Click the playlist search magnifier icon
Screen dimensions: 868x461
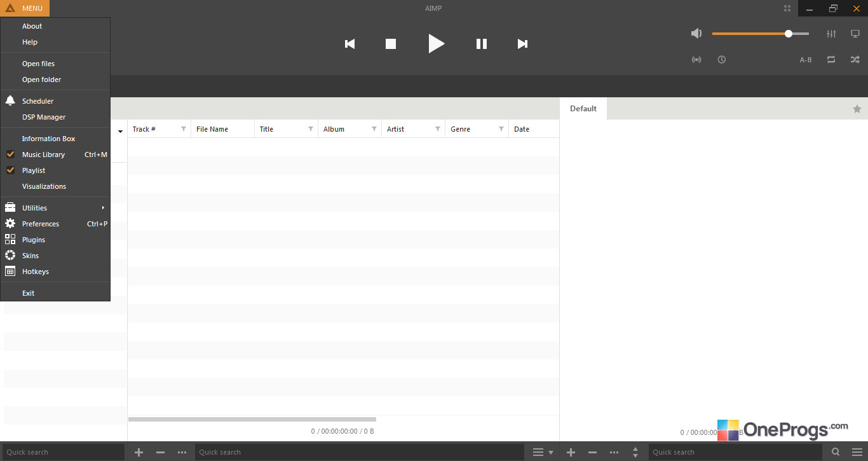(836, 452)
